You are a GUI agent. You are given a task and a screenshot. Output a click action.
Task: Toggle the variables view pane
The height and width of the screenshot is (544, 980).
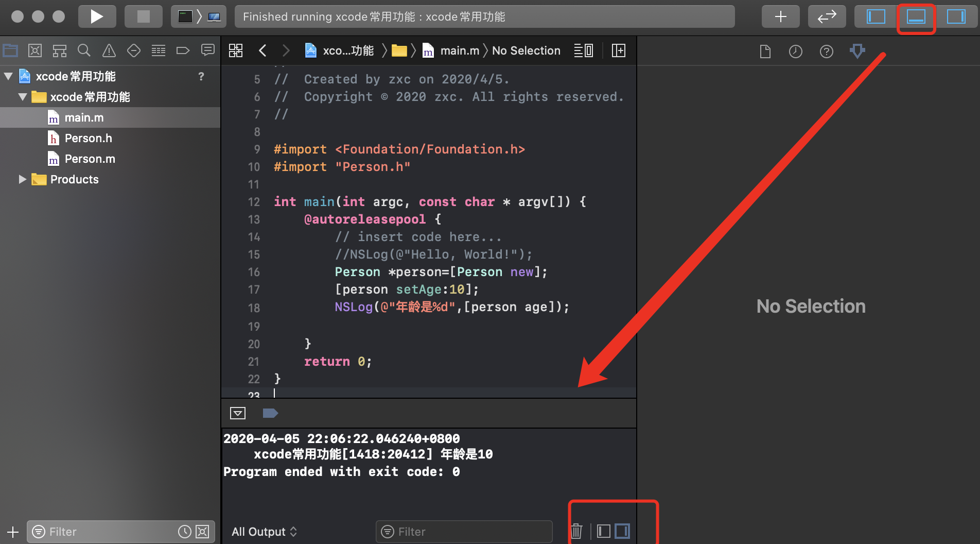click(x=604, y=531)
